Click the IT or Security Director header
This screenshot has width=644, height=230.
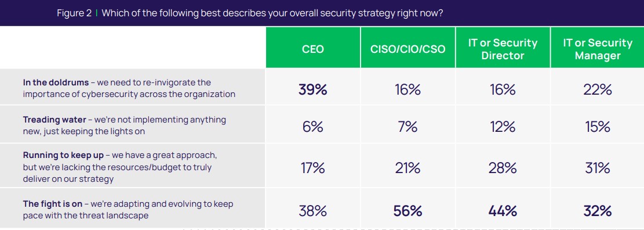coord(503,49)
